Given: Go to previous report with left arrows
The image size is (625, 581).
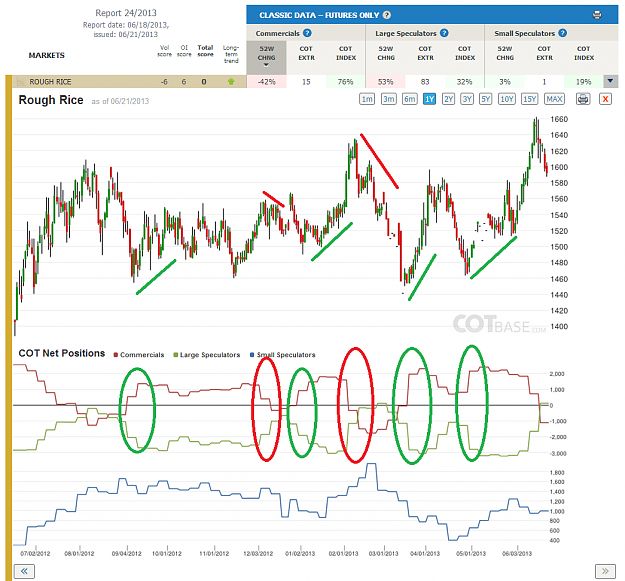Looking at the screenshot, I should tap(24, 571).
